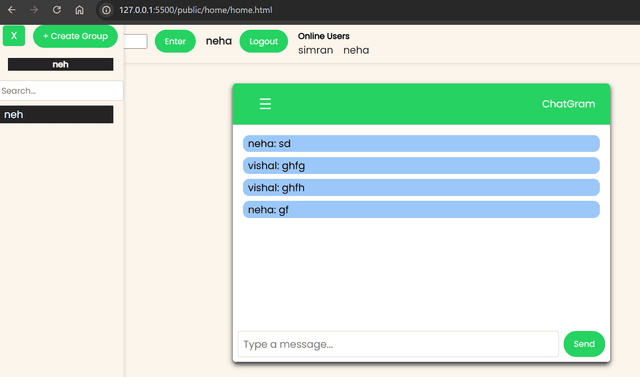Close the sidebar with the X button

14,36
